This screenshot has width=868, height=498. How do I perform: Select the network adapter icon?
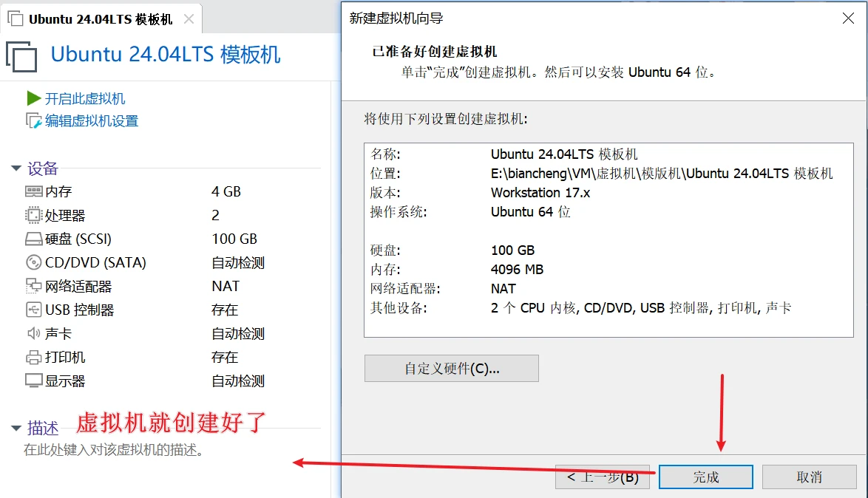tap(33, 286)
